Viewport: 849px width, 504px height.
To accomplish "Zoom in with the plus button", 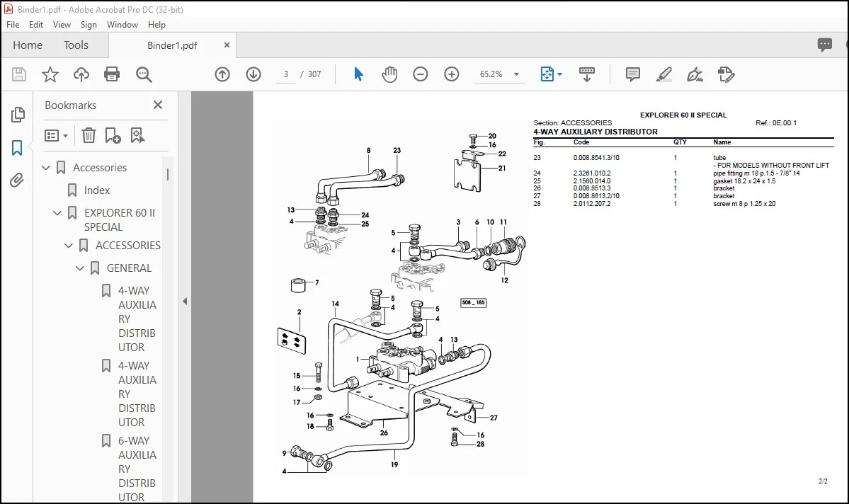I will pos(452,74).
